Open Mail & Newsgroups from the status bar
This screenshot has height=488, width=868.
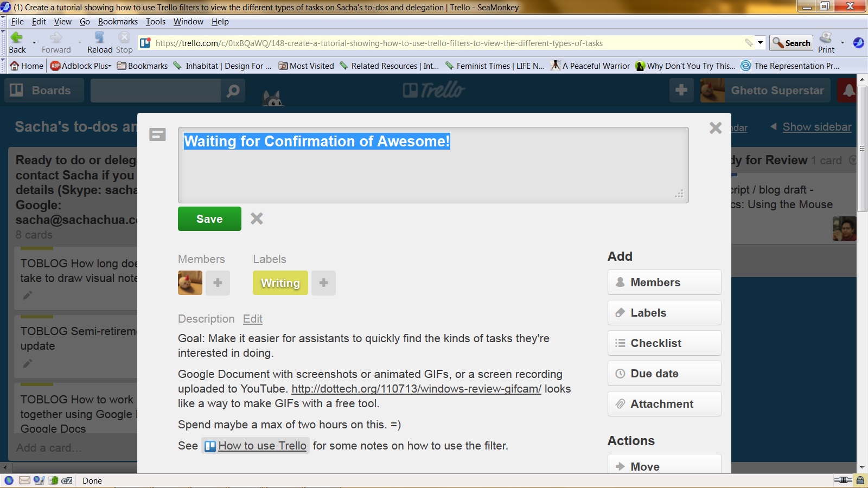(24, 480)
